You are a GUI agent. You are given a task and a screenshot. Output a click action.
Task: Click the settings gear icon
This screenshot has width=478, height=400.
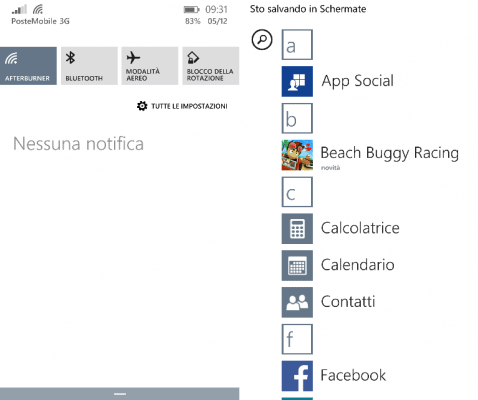coord(142,106)
